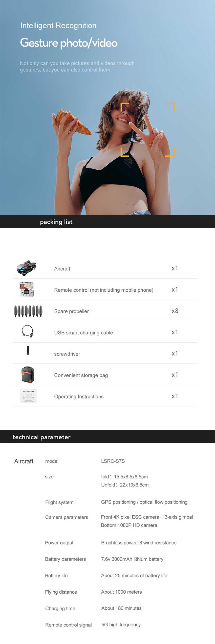This screenshot has height=644, width=215.
Task: Click '7.6v 3000mAh lithium battery' text
Action: coord(132,559)
